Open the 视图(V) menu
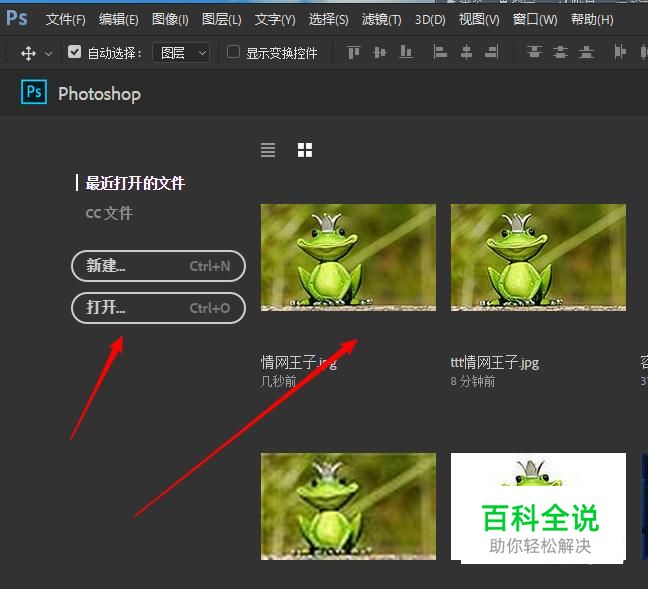Image resolution: width=648 pixels, height=589 pixels. 479,19
